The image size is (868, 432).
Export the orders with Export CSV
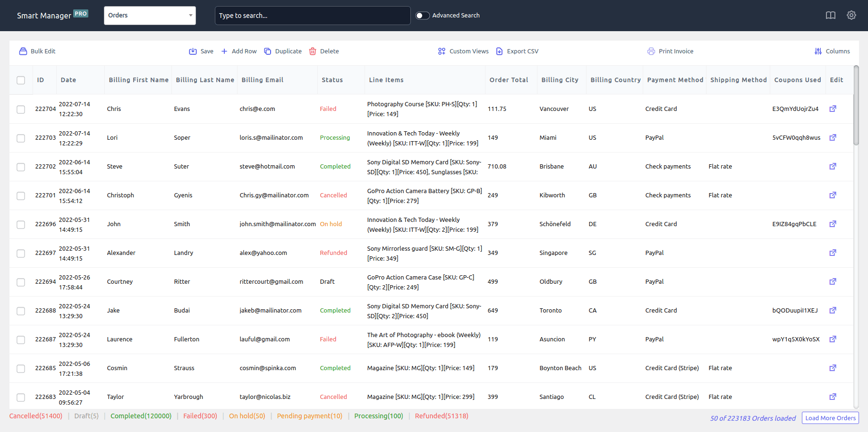tap(517, 51)
